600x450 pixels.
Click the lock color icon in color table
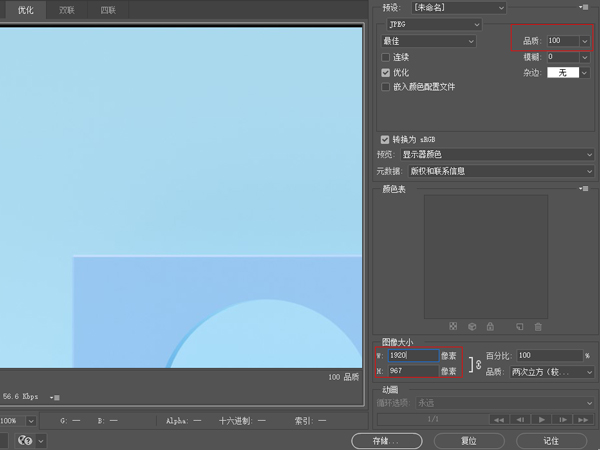point(490,326)
